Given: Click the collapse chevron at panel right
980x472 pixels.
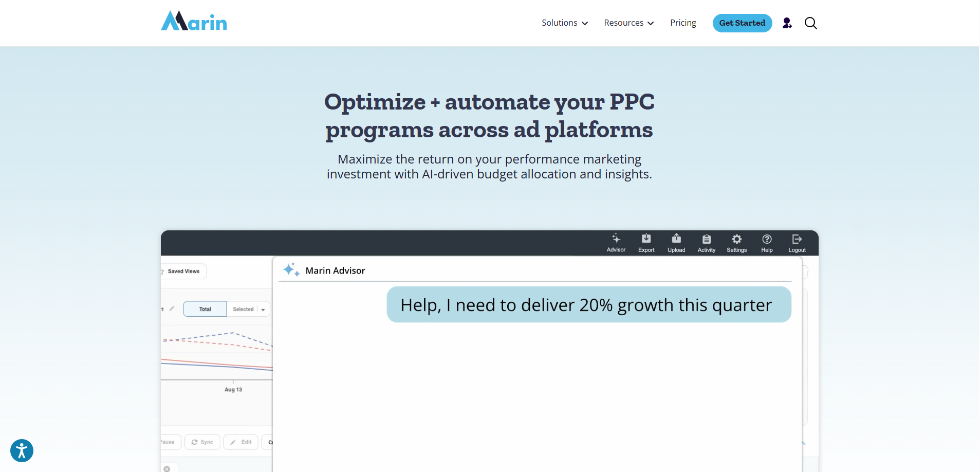Looking at the screenshot, I should [803, 443].
